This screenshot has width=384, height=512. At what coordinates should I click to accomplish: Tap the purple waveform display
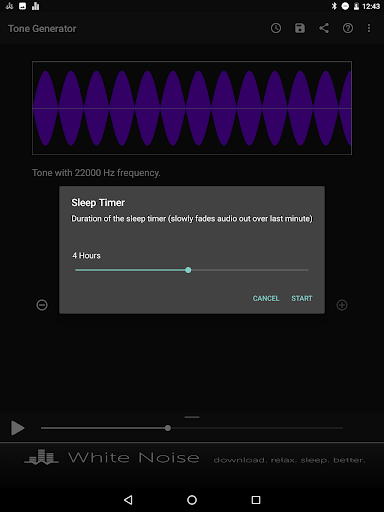192,108
